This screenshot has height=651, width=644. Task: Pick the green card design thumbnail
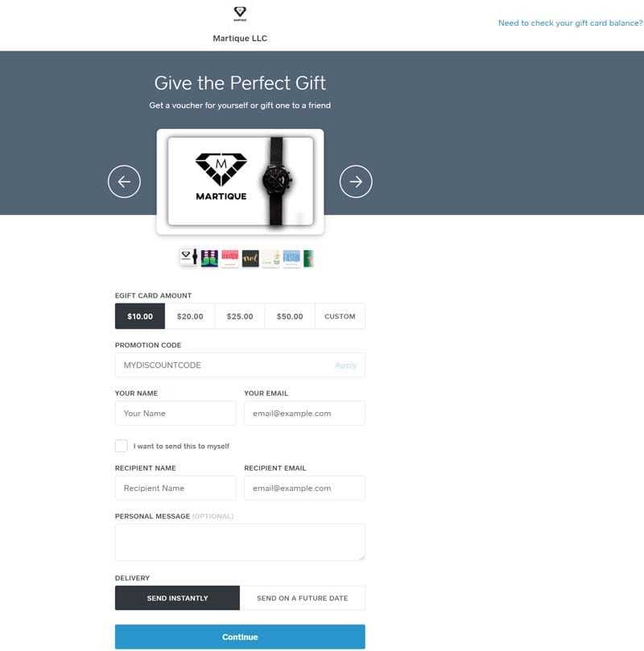[308, 258]
